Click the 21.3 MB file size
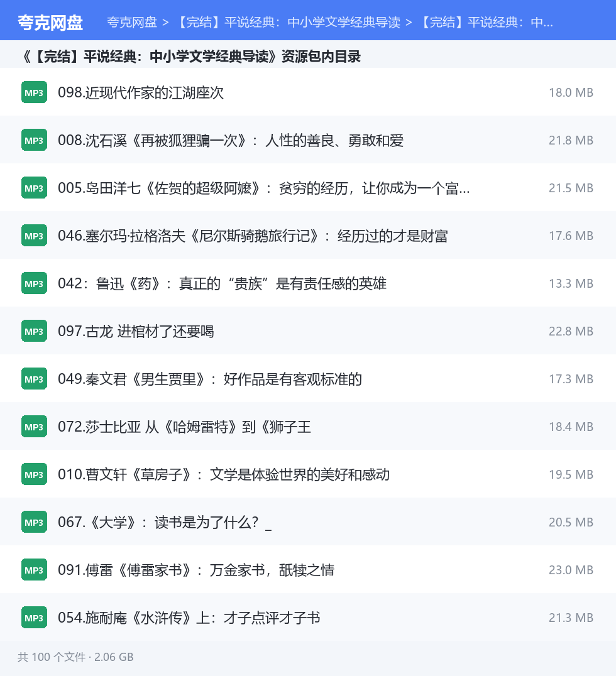This screenshot has height=676, width=616. 571,618
